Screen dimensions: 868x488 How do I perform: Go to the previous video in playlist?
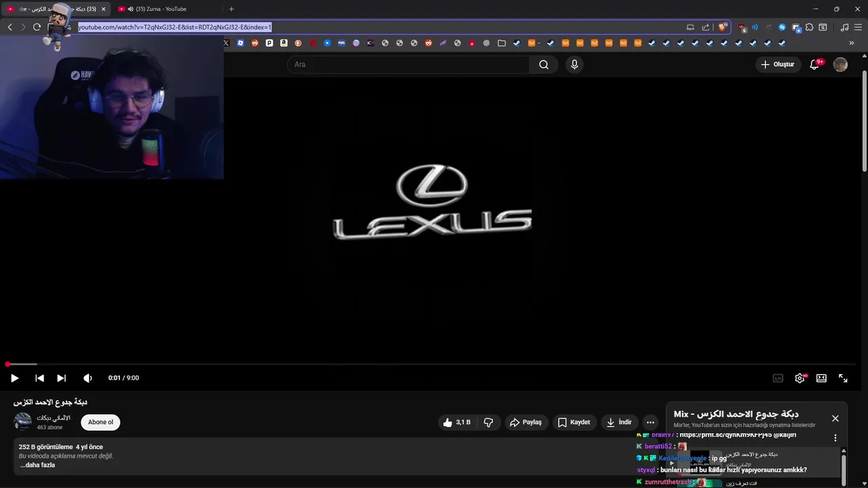point(39,378)
